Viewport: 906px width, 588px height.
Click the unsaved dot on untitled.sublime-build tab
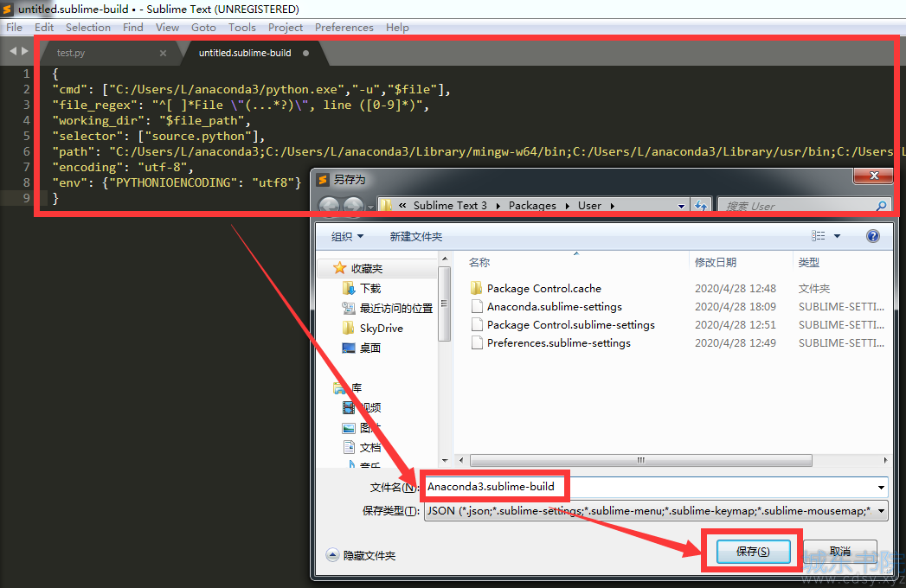pyautogui.click(x=305, y=53)
